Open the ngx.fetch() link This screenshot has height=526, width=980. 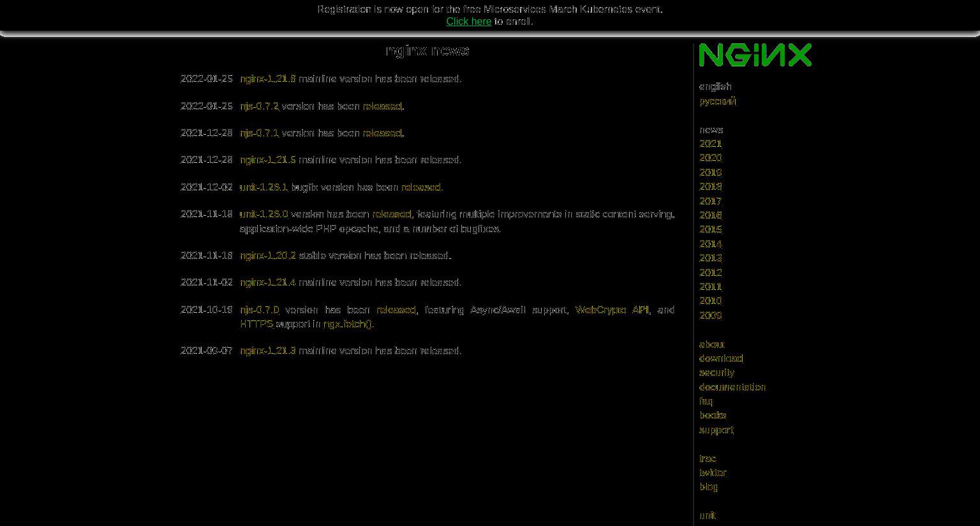[x=348, y=324]
